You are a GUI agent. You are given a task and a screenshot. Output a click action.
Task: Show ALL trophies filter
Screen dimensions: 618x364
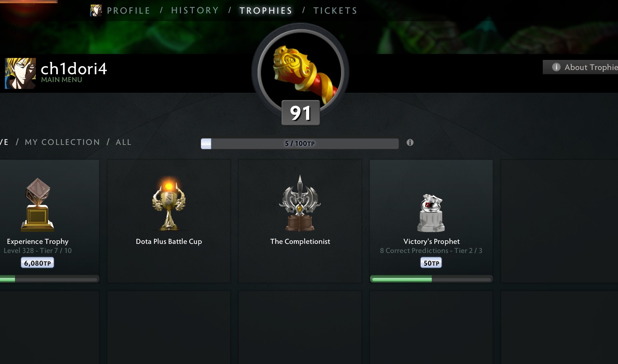pyautogui.click(x=123, y=142)
